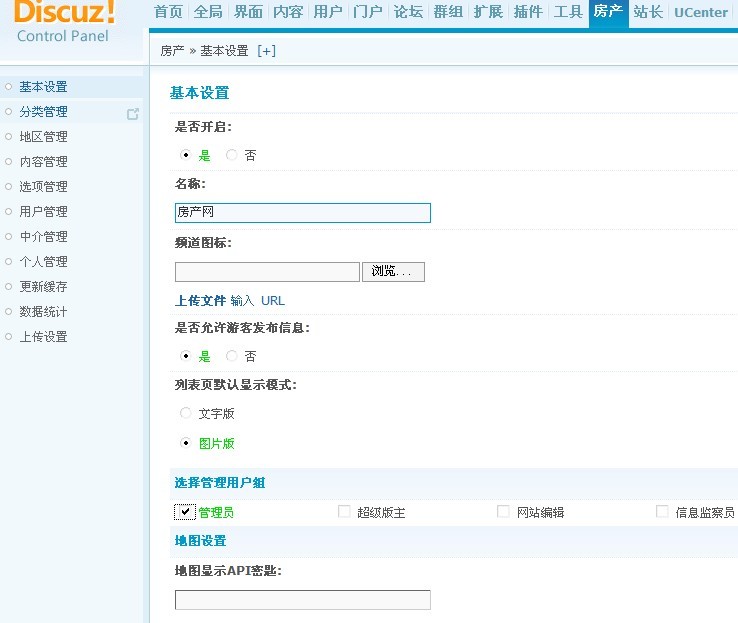Check the 超级版主 user group checkbox

click(344, 511)
